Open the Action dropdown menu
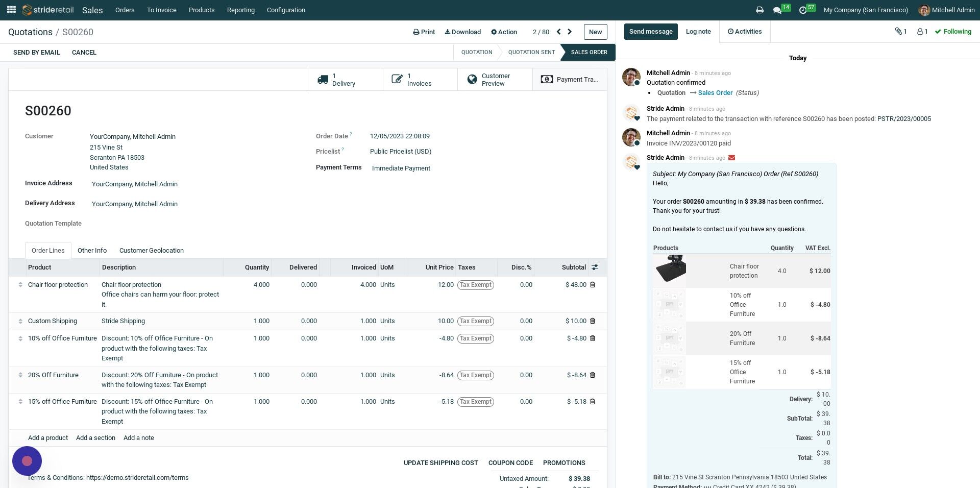Screen dimensions: 980x488 point(504,32)
